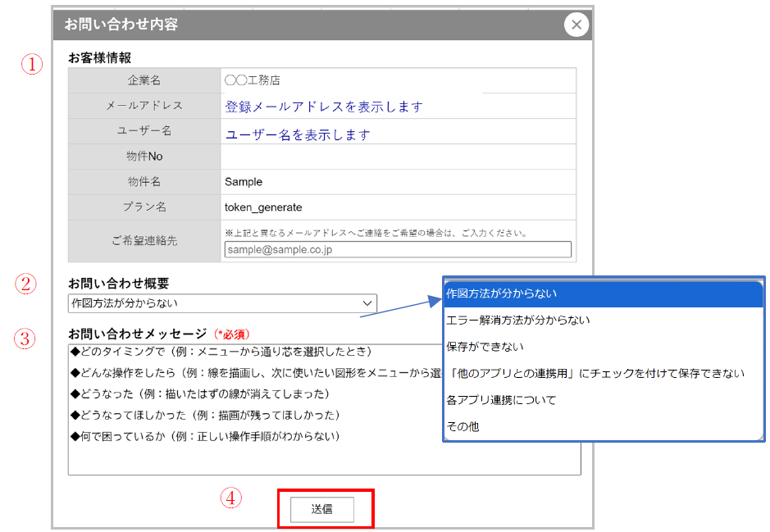Click the token_generate plan name value

point(263,207)
